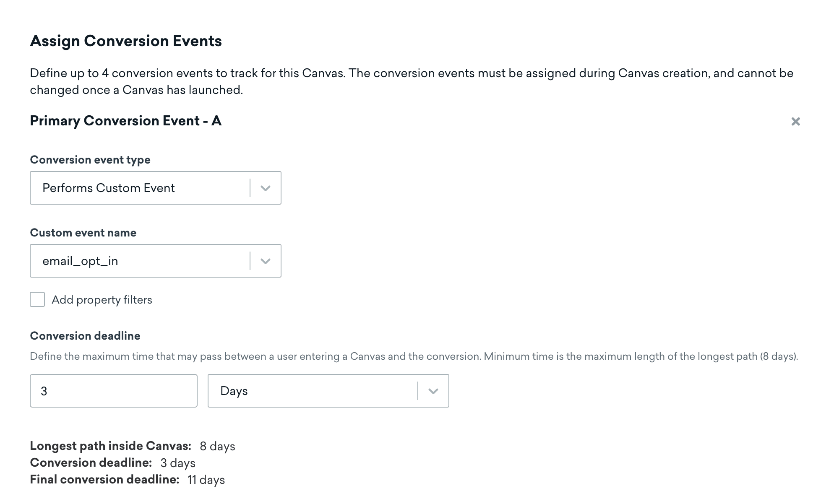Click the Conversion event type label
The image size is (839, 504).
click(x=90, y=160)
